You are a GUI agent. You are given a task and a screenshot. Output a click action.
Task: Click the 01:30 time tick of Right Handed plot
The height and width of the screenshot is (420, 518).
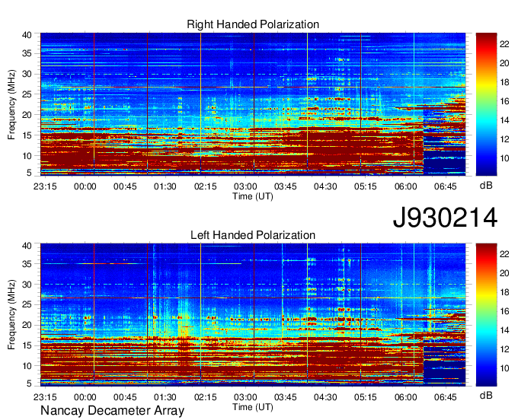point(165,186)
